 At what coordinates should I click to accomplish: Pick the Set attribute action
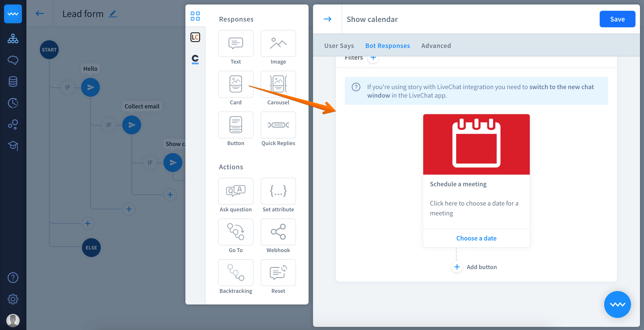(278, 191)
